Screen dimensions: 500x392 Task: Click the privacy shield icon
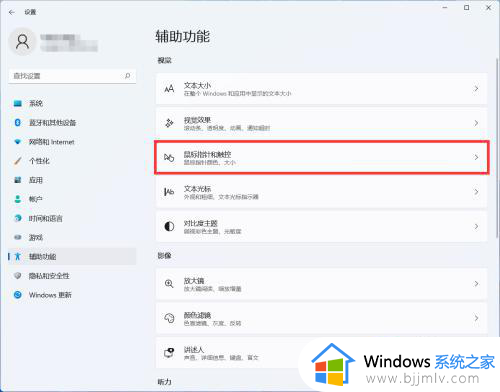point(18,276)
